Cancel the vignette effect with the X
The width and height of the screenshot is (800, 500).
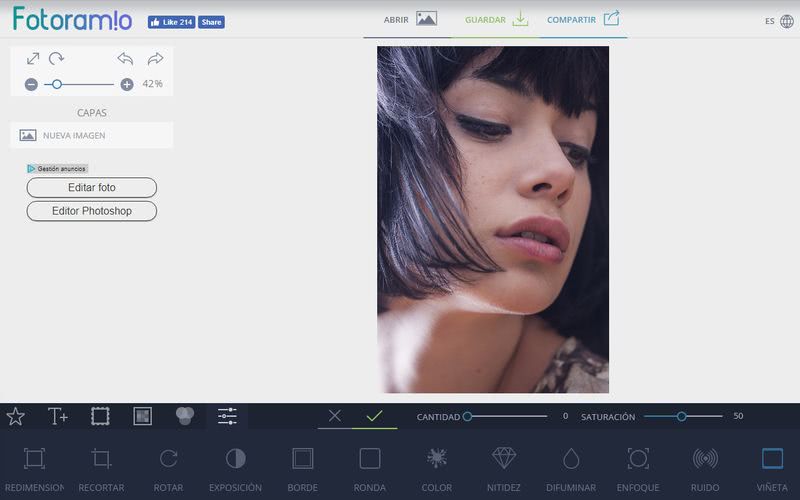[x=335, y=416]
